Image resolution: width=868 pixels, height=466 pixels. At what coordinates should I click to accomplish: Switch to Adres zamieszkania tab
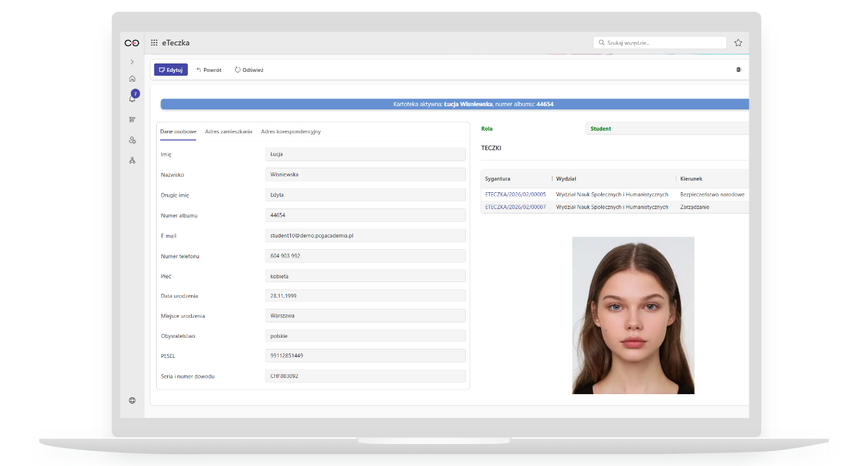[229, 131]
